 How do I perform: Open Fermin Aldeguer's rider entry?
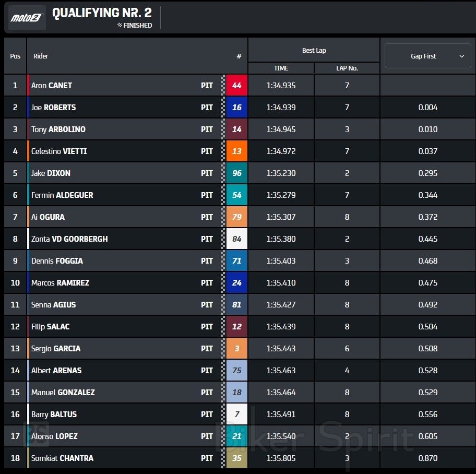tap(62, 195)
